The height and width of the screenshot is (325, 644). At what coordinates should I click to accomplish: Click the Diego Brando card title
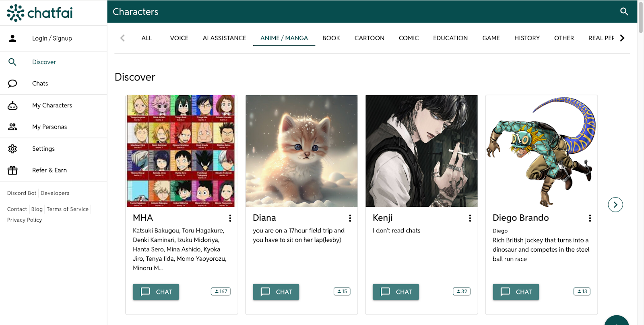coord(520,218)
